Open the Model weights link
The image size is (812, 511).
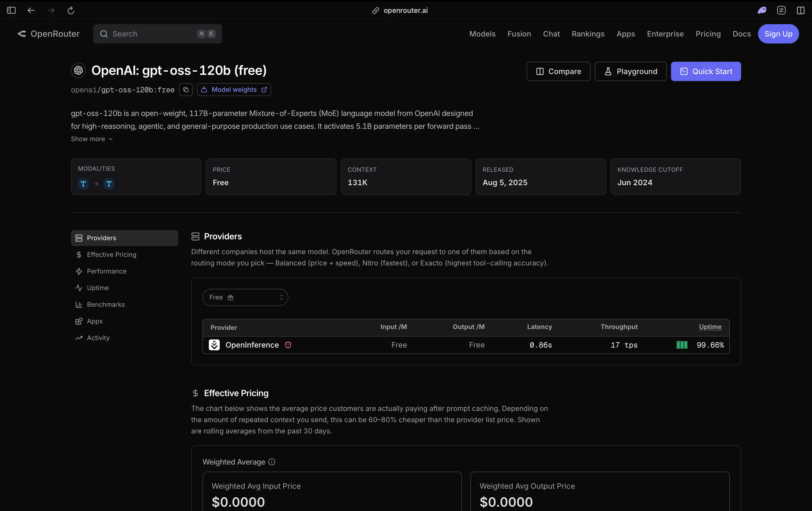coord(234,90)
